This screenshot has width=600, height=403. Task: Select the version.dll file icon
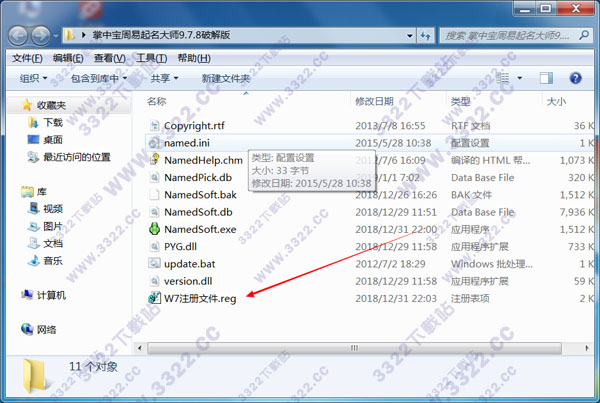tap(154, 281)
